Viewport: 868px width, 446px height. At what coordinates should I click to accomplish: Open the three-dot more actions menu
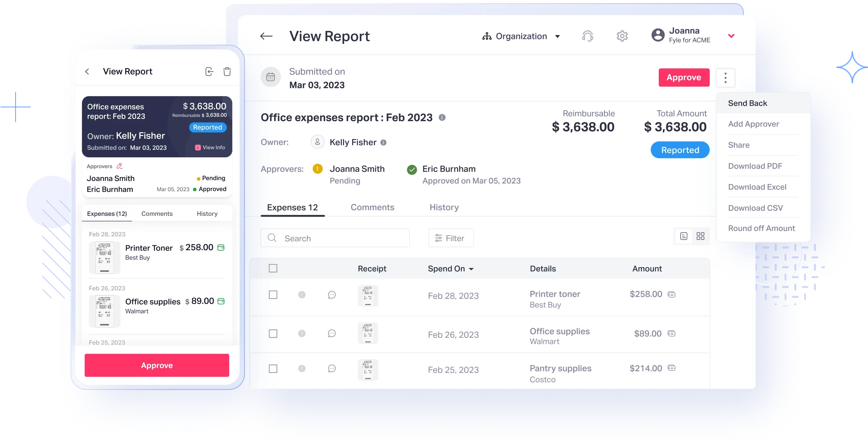pyautogui.click(x=725, y=78)
